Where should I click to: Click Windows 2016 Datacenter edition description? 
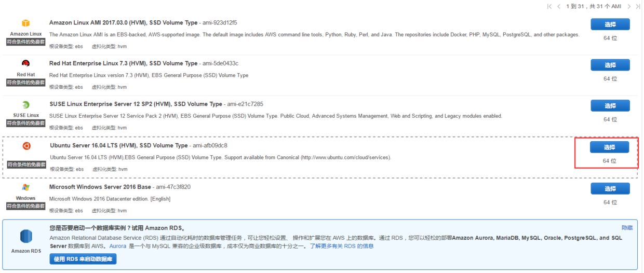tap(110, 199)
